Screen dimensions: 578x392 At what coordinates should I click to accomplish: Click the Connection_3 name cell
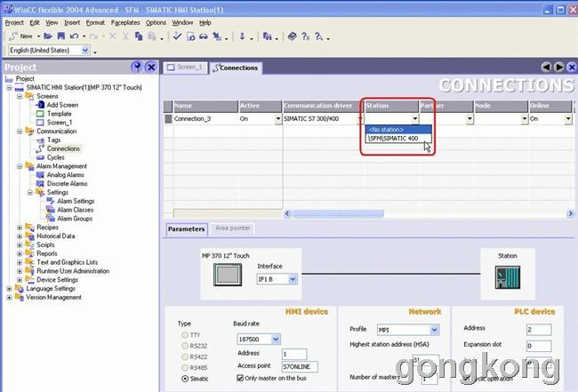pyautogui.click(x=205, y=118)
